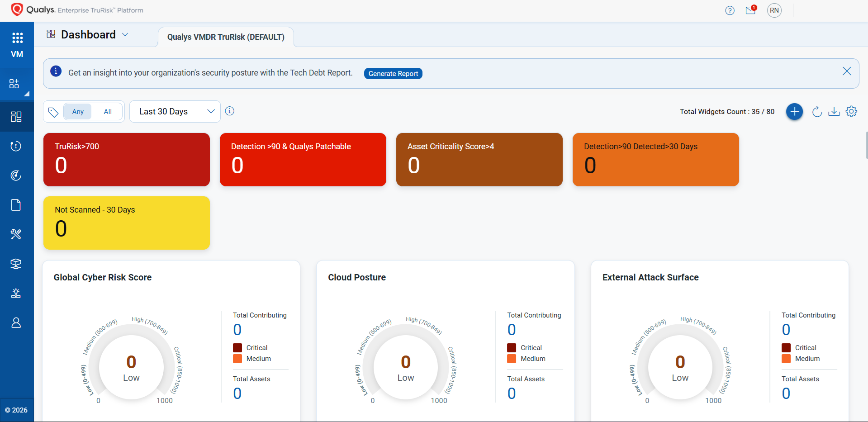Click Critical swatch in External Attack Surface

pyautogui.click(x=786, y=348)
